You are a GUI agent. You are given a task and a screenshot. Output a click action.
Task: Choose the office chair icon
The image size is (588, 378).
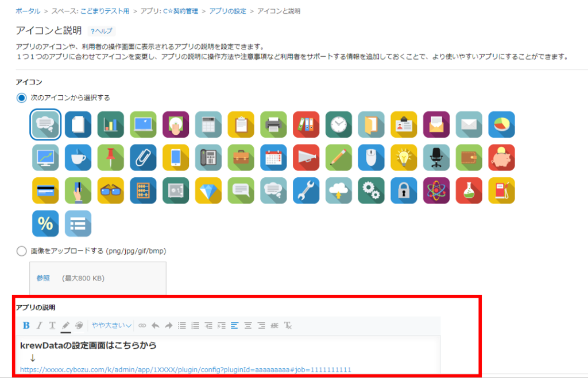(x=436, y=157)
